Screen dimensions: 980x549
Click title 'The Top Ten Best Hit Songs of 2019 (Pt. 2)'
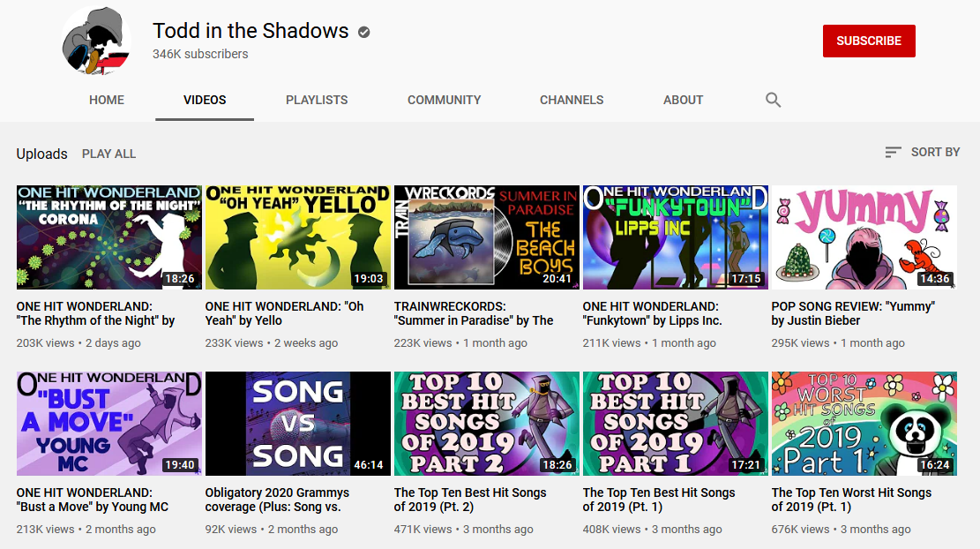point(470,500)
